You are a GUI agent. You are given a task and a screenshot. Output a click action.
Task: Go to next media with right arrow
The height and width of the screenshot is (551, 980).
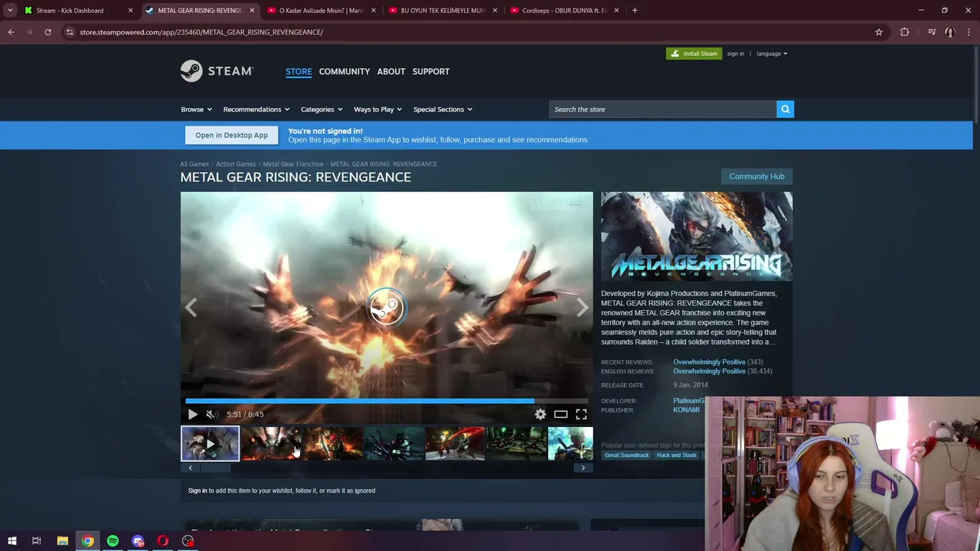coord(582,308)
